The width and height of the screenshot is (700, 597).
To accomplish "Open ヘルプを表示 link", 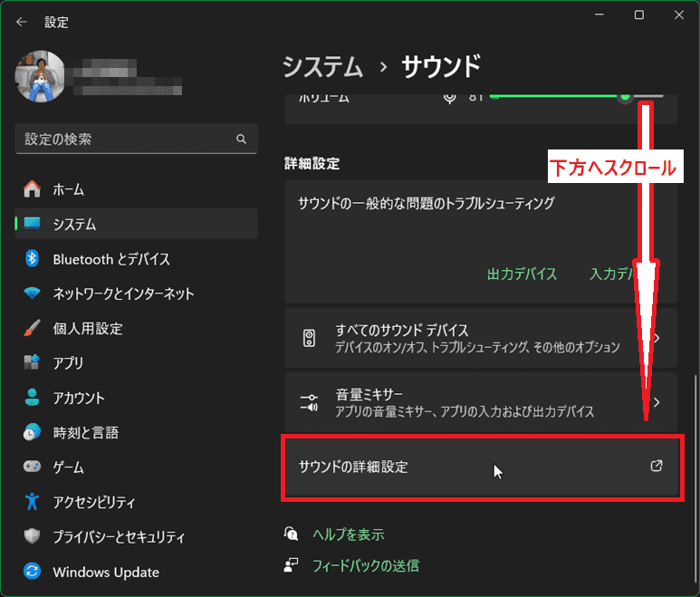I will pos(348,534).
